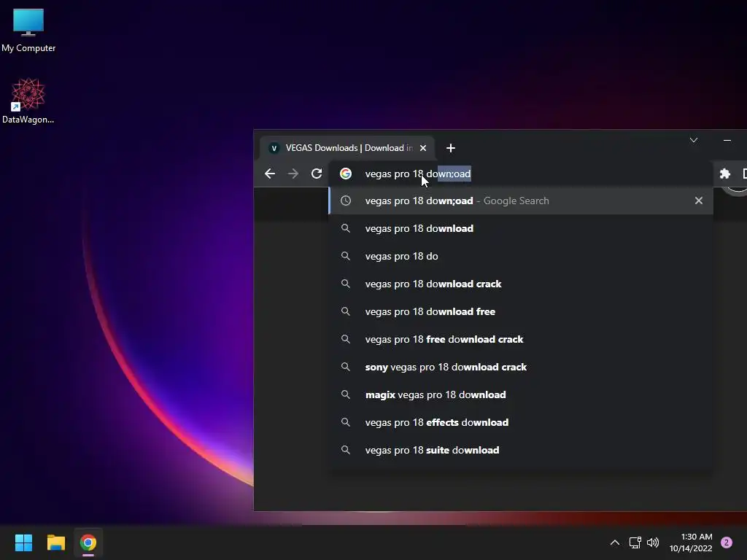Open Chrome extensions puzzle icon

click(725, 174)
